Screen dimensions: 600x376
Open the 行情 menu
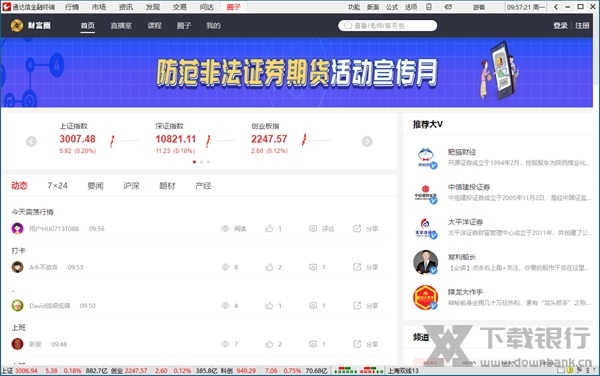(72, 7)
